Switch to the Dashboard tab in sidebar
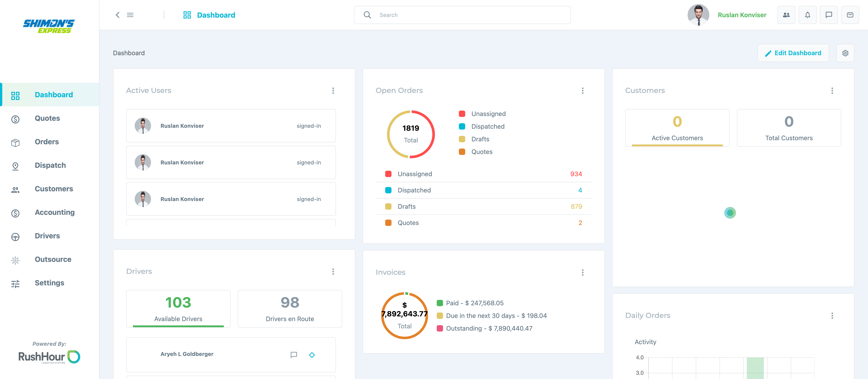Image resolution: width=868 pixels, height=379 pixels. [x=54, y=95]
